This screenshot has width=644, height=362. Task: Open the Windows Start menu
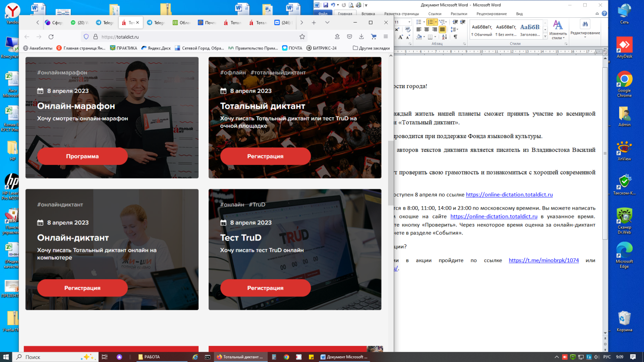(x=6, y=357)
